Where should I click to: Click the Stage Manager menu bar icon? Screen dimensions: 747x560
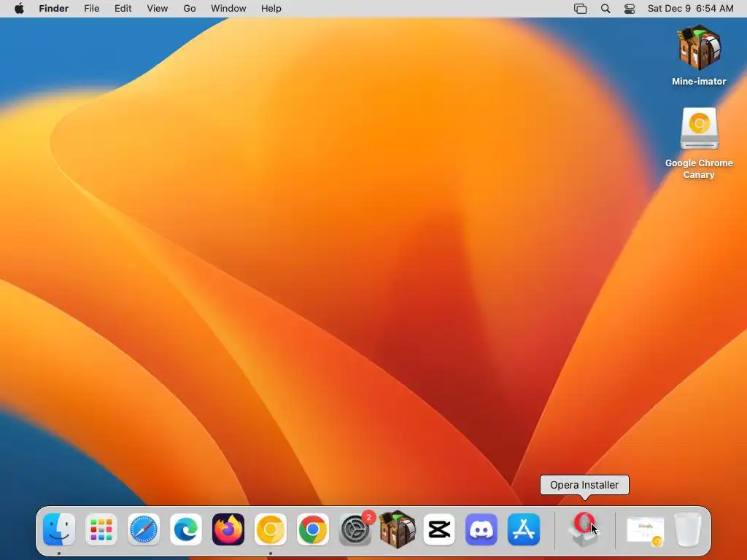pyautogui.click(x=580, y=9)
